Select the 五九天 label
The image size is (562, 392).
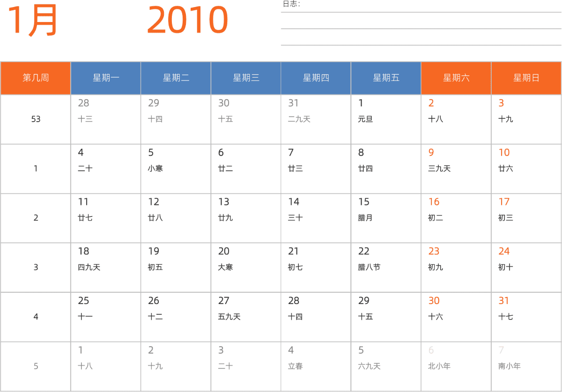click(x=229, y=317)
